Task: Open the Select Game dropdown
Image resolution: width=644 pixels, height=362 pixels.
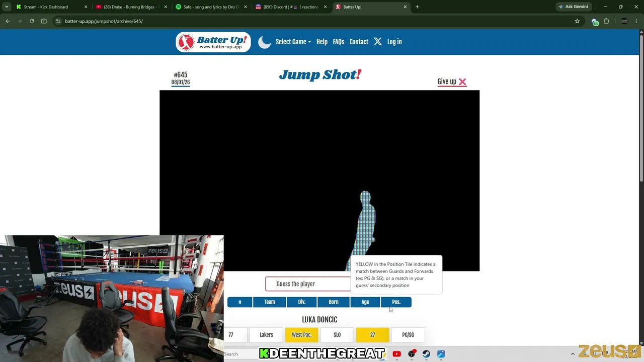Action: [x=293, y=42]
